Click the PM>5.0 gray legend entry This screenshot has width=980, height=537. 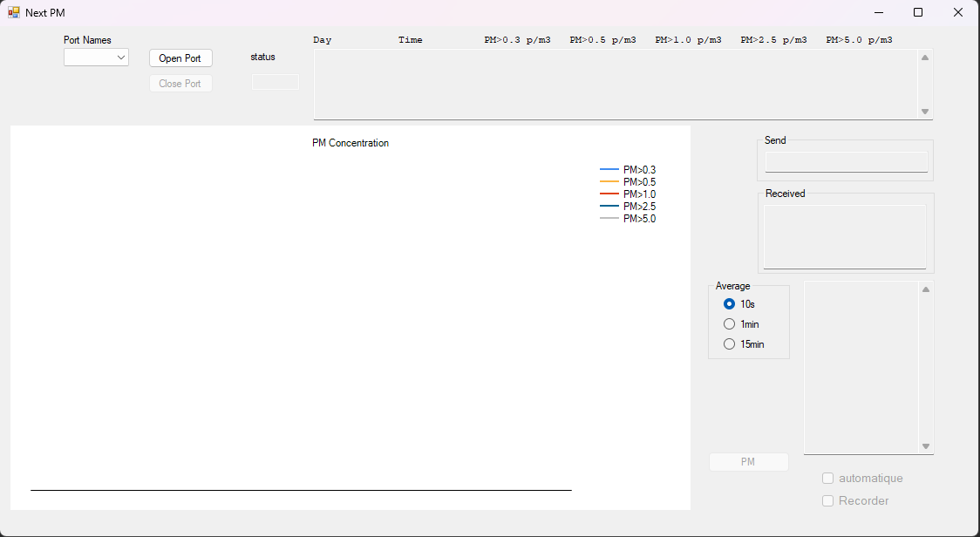[x=638, y=219]
